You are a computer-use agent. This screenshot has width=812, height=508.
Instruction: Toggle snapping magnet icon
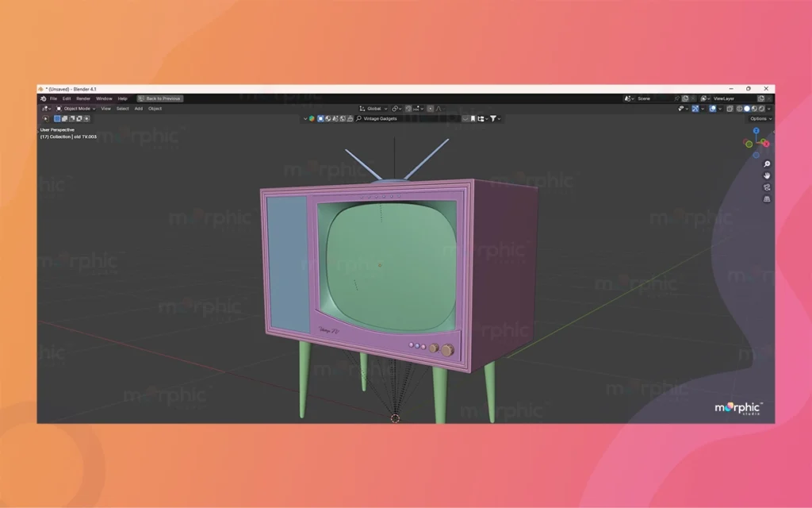pos(408,109)
